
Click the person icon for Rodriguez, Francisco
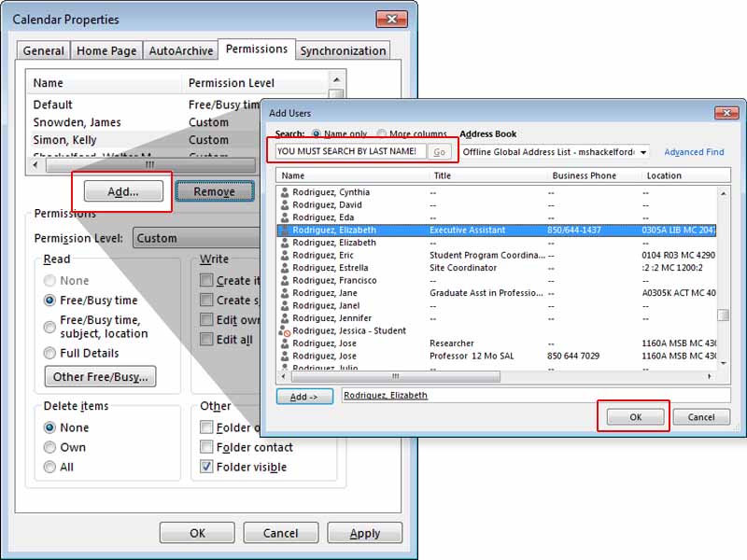[x=286, y=280]
